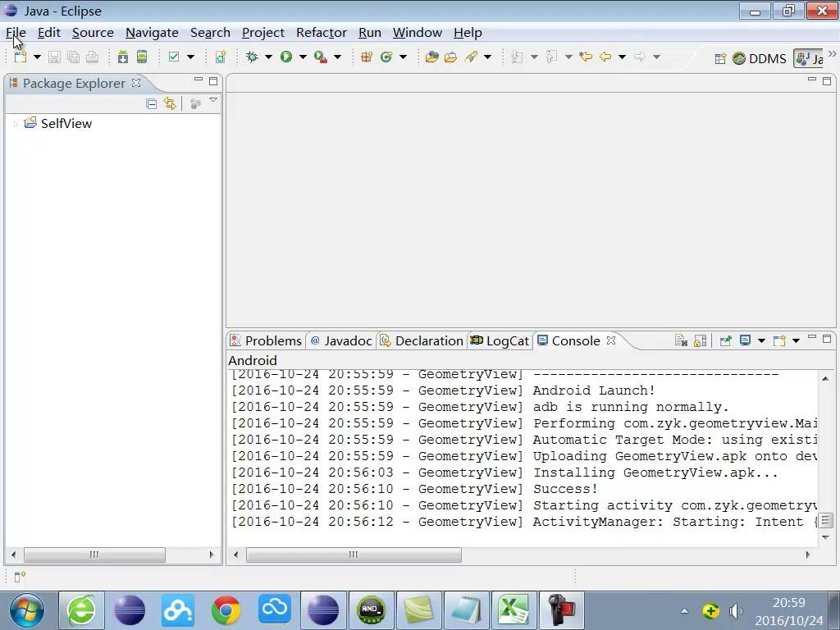Click the Console horizontal scrollbar thumb
Image resolution: width=840 pixels, height=630 pixels.
[x=354, y=555]
